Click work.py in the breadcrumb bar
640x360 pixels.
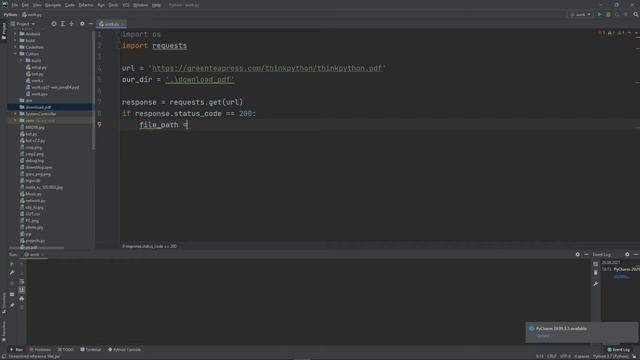[32, 15]
